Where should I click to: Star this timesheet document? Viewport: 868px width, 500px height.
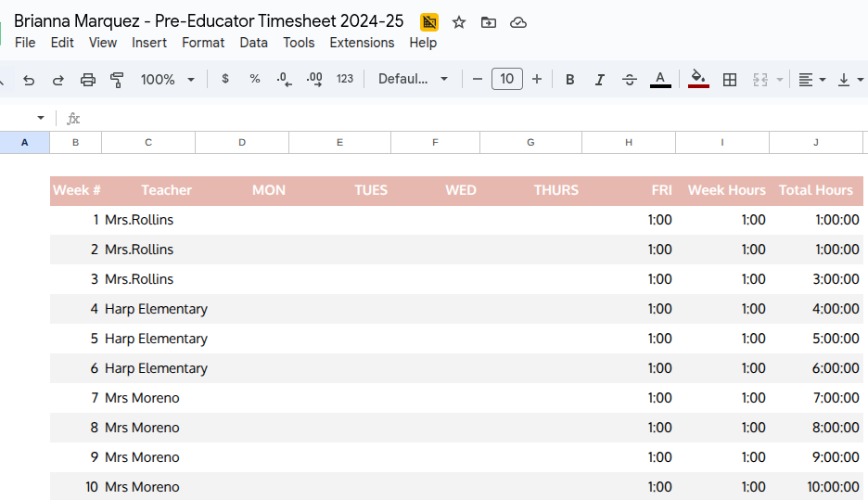(x=459, y=22)
